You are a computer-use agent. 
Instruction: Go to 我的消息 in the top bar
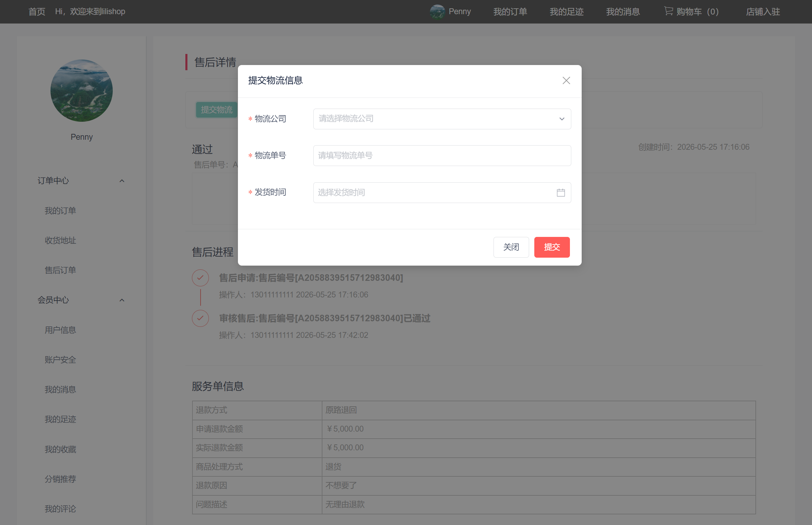click(x=623, y=12)
